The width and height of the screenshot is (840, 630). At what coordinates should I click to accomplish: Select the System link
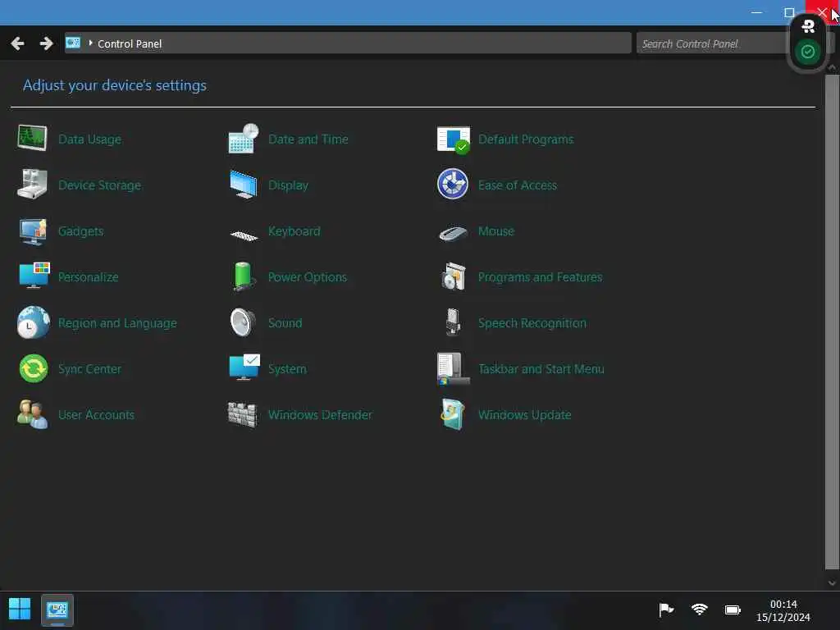click(x=287, y=369)
